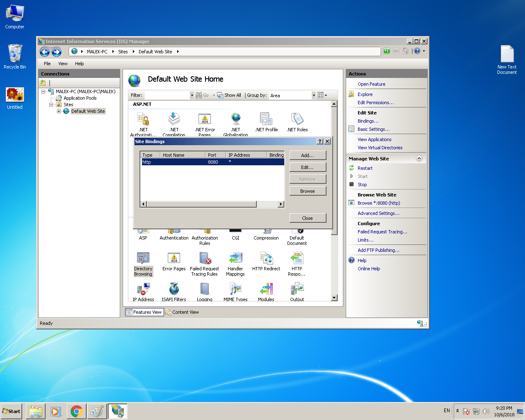Collapse the Sites tree node
Image resolution: width=525 pixels, height=420 pixels.
click(x=51, y=105)
